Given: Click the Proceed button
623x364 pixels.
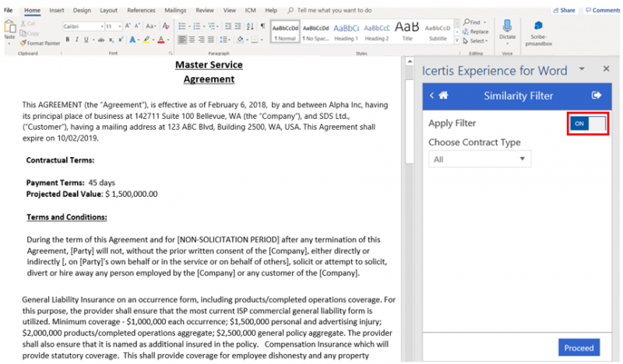Looking at the screenshot, I should (579, 348).
